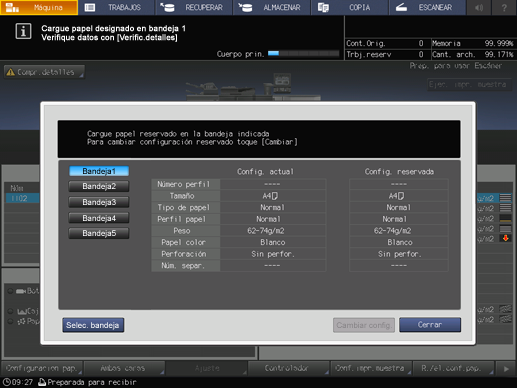Click the Tamaño row label
Image resolution: width=517 pixels, height=388 pixels.
pos(185,196)
